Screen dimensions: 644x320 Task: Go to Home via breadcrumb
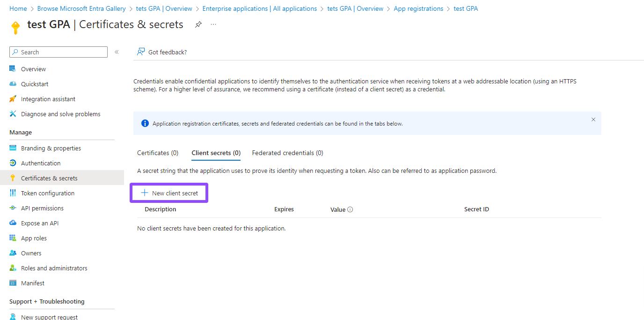point(18,8)
